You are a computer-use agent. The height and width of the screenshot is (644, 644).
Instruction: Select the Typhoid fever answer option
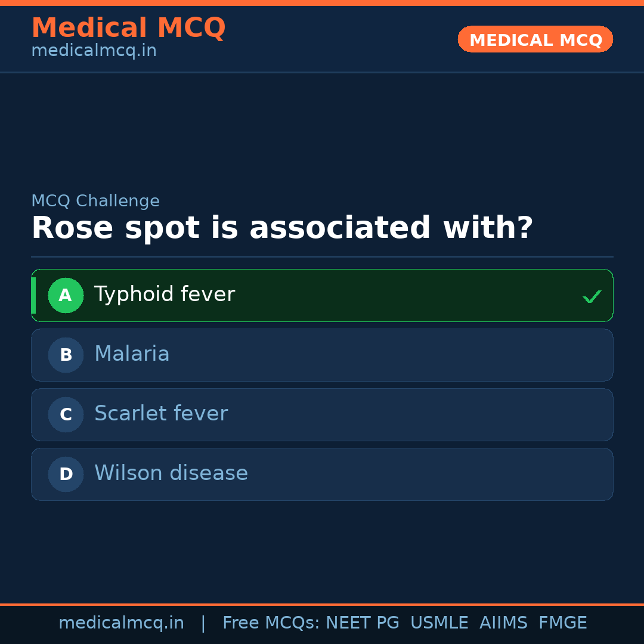tap(322, 295)
